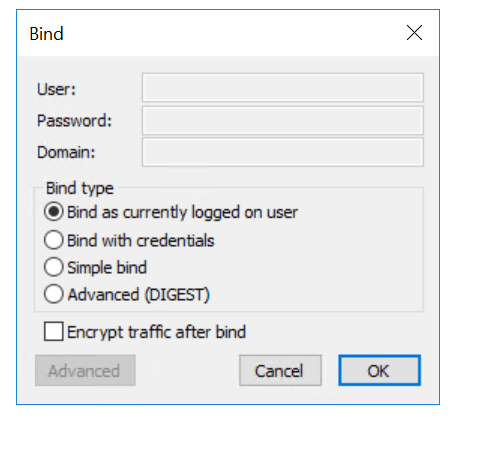Image resolution: width=494 pixels, height=456 pixels.
Task: Click into the Password text field
Action: coord(283,120)
